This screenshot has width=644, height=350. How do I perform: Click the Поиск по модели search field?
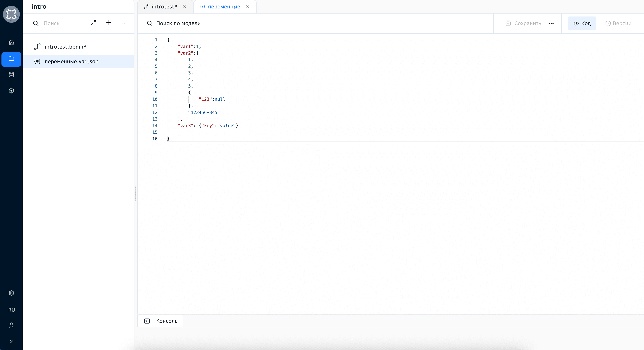click(x=179, y=23)
